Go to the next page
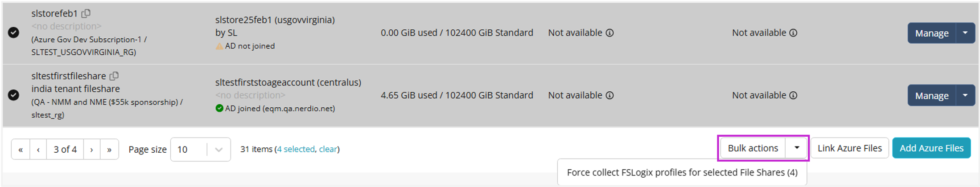The image size is (980, 187). (x=92, y=149)
